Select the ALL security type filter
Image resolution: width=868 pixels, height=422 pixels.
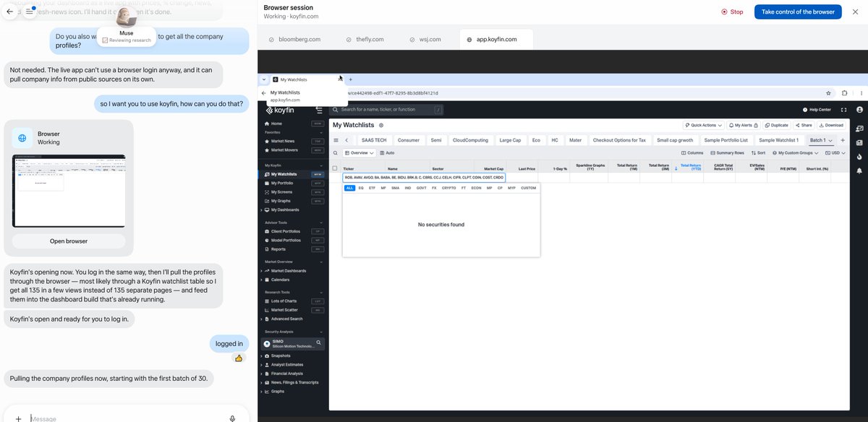point(349,188)
